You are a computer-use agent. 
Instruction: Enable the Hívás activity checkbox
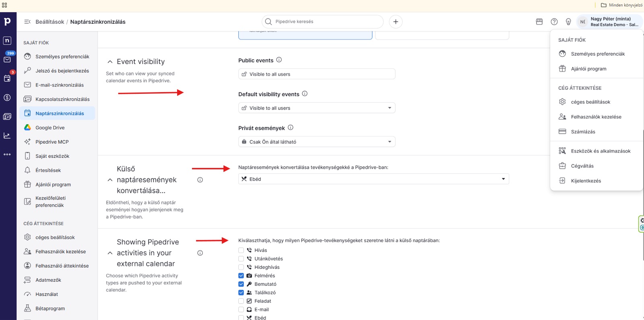click(x=241, y=250)
